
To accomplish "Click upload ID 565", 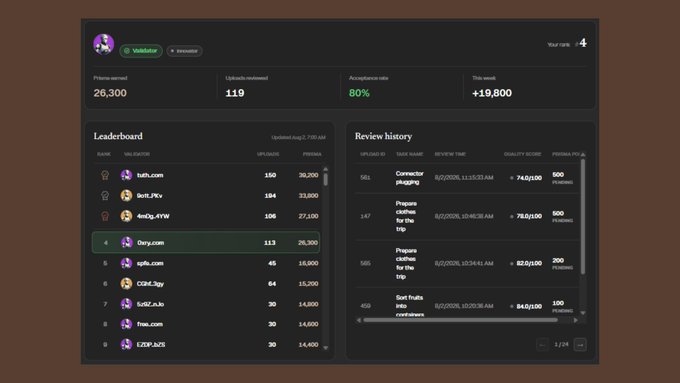I will click(365, 263).
